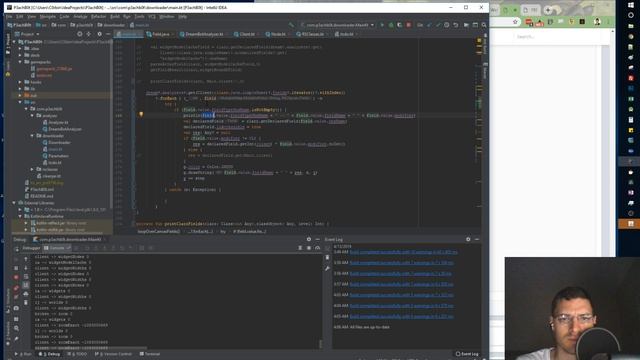
Task: Run the selected configuration with the play icon
Action: click(x=382, y=25)
